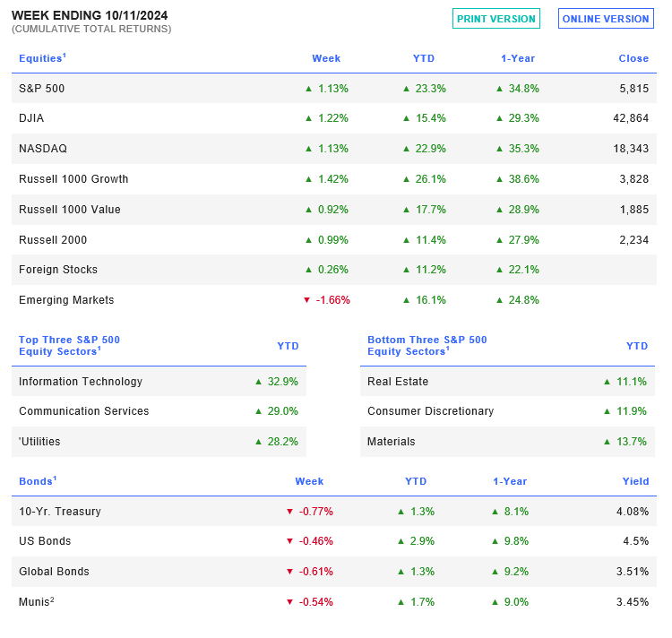Click the Bonds section header
The width and height of the screenshot is (672, 638).
pyautogui.click(x=38, y=481)
